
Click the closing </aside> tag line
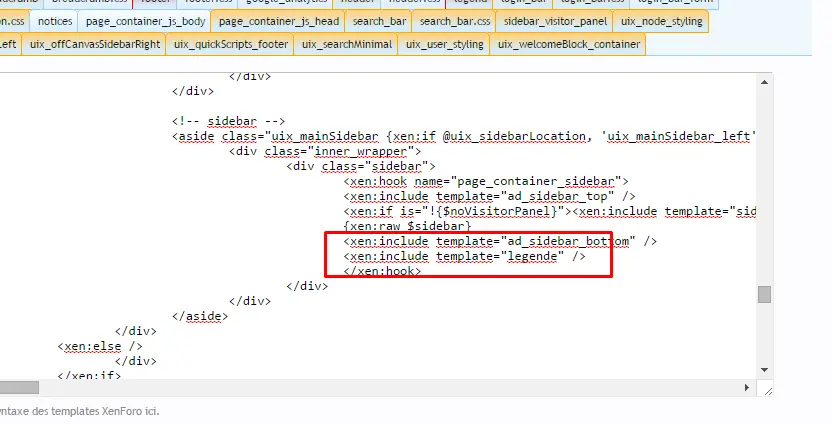click(x=200, y=316)
